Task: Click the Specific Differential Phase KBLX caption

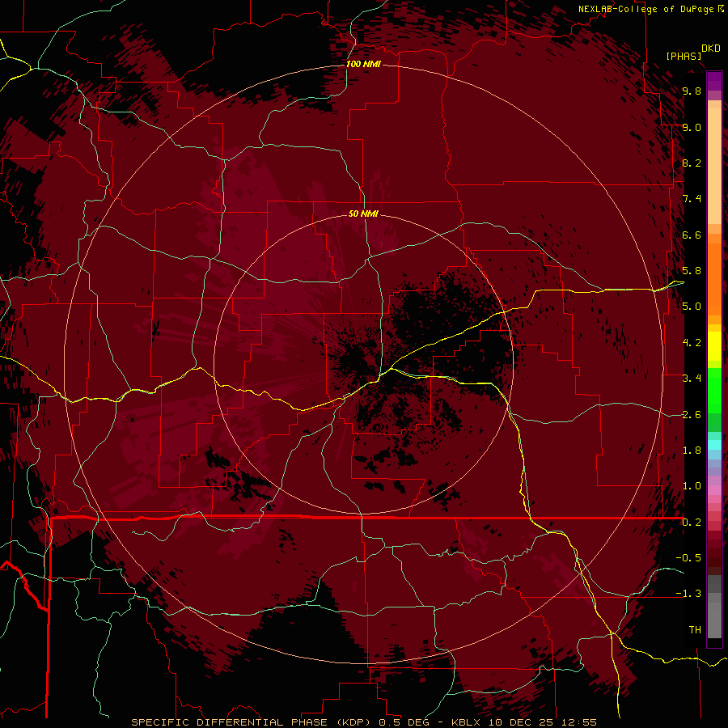Action: 364,722
